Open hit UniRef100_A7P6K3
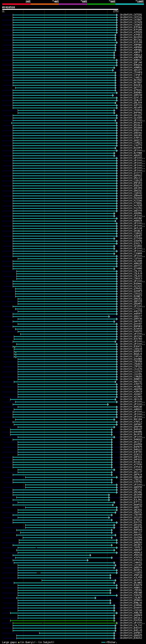The image size is (146, 644). [131, 35]
